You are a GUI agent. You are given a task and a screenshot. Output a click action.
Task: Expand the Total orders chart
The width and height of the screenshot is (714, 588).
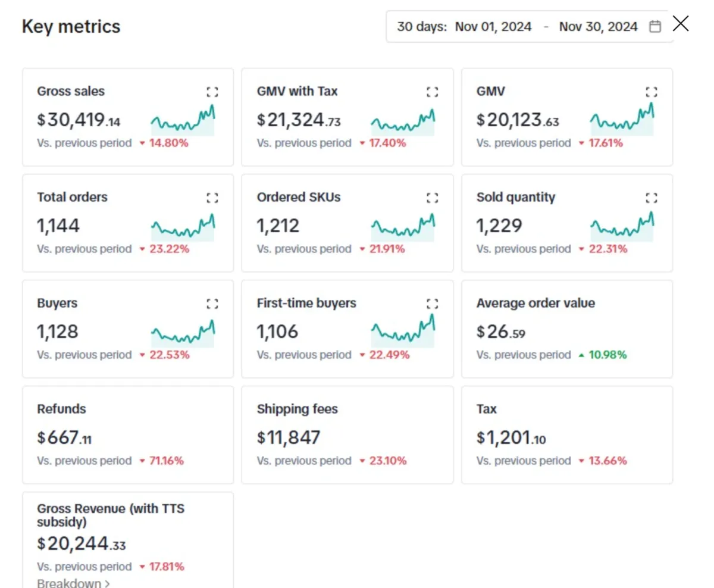tap(212, 198)
